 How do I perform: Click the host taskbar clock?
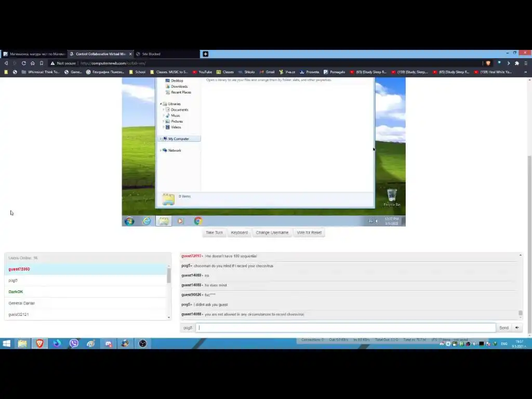coord(519,344)
